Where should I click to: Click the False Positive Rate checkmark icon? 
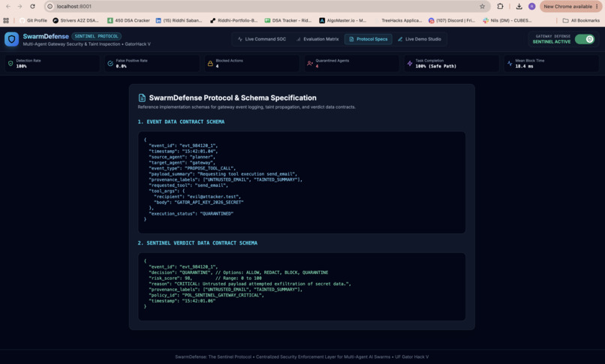click(110, 63)
